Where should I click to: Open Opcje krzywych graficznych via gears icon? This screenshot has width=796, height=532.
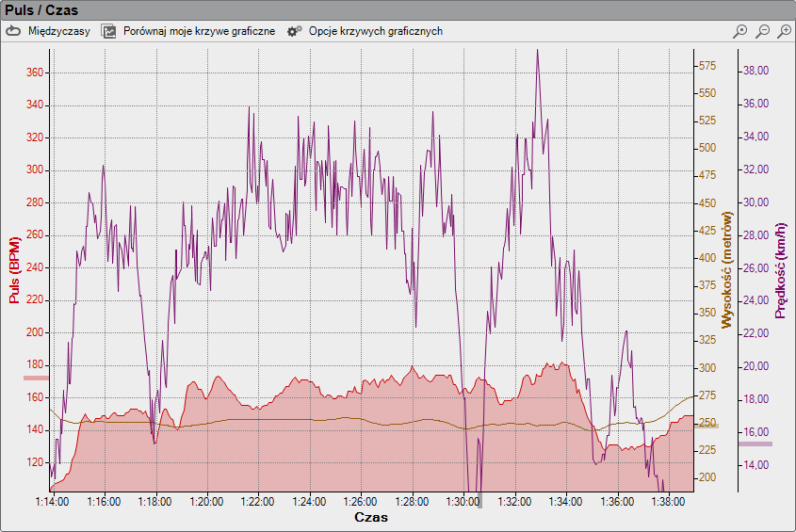[x=294, y=31]
